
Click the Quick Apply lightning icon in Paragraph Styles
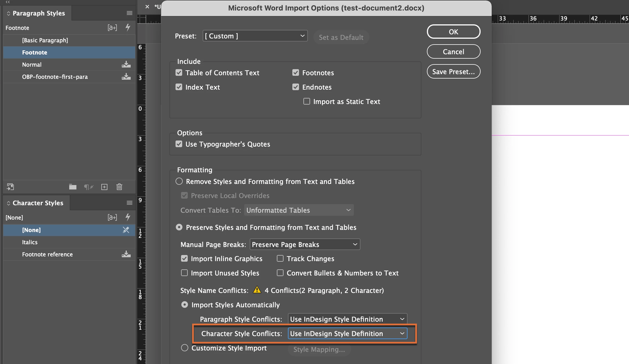(128, 27)
